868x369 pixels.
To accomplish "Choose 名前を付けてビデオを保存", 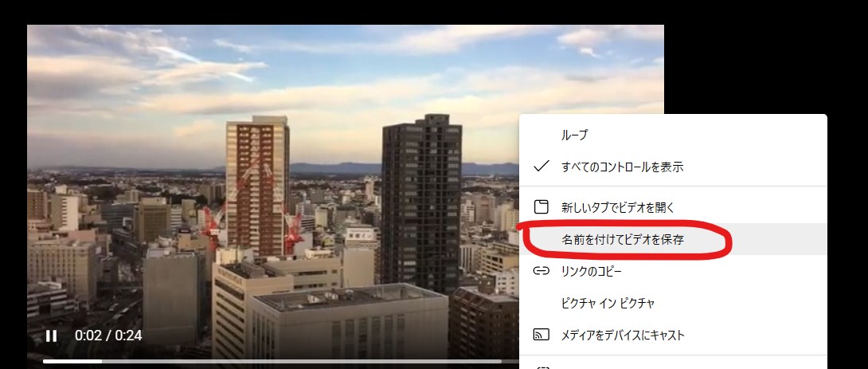I will [x=673, y=239].
